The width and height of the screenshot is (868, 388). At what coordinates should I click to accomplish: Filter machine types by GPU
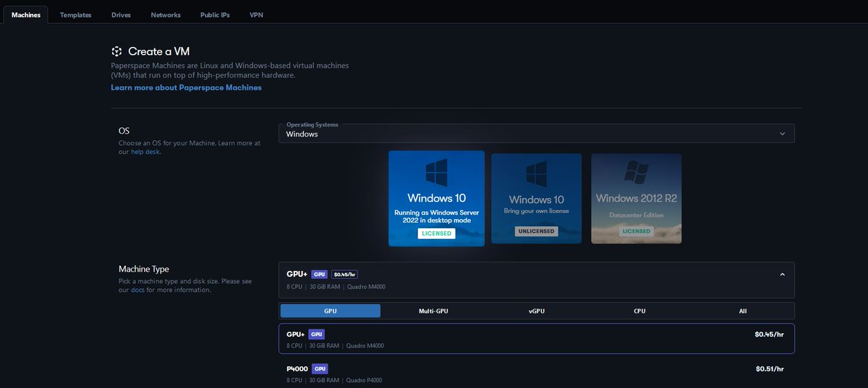pyautogui.click(x=330, y=311)
